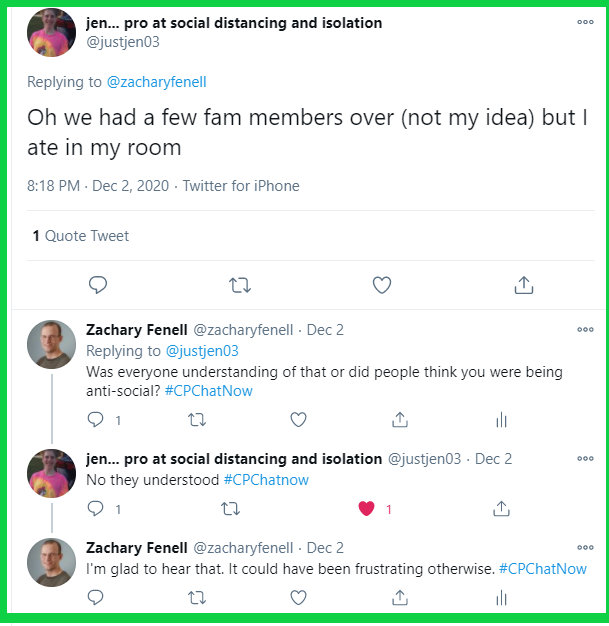This screenshot has width=609, height=626.
Task: Reply to "I'm glad to hear that" tweet
Action: [x=96, y=597]
